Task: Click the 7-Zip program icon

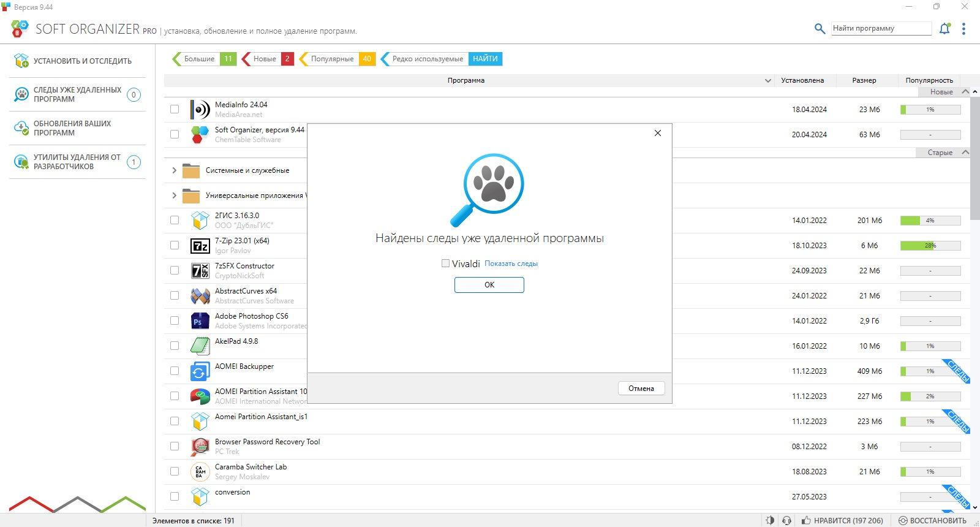Action: tap(200, 246)
